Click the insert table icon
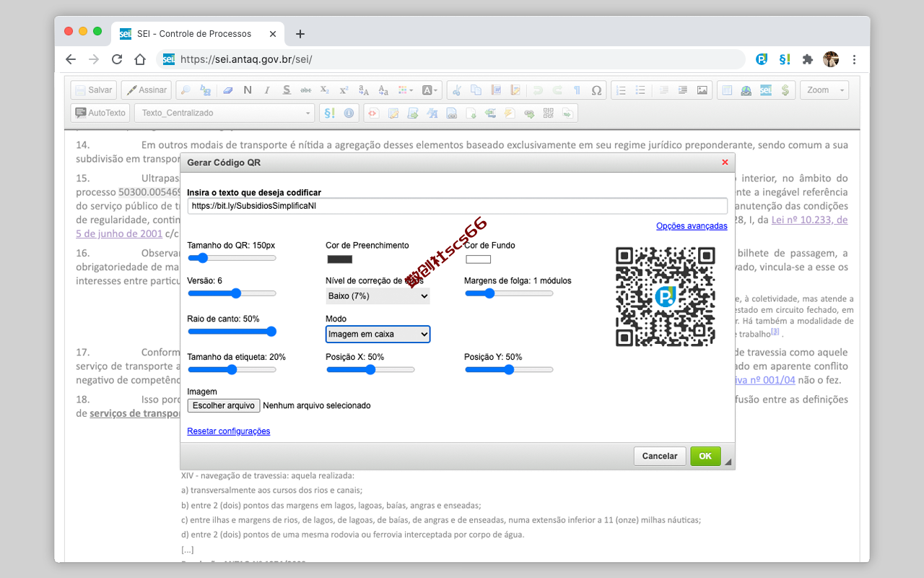 coord(727,90)
